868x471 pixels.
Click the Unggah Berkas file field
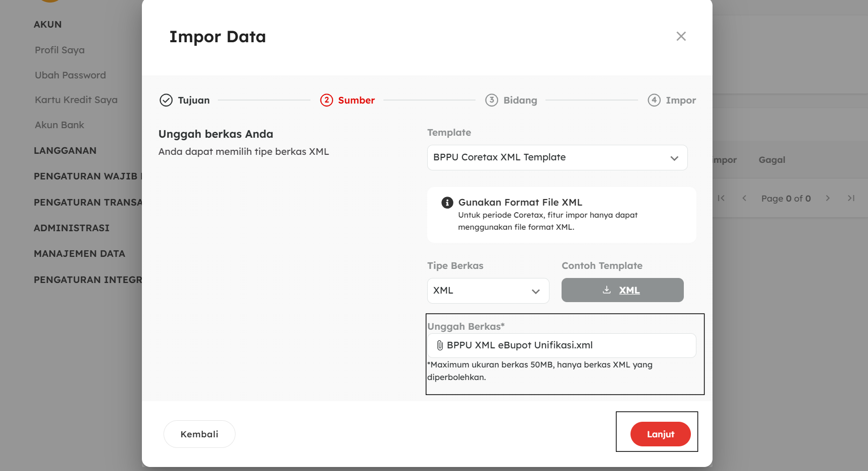(x=562, y=346)
